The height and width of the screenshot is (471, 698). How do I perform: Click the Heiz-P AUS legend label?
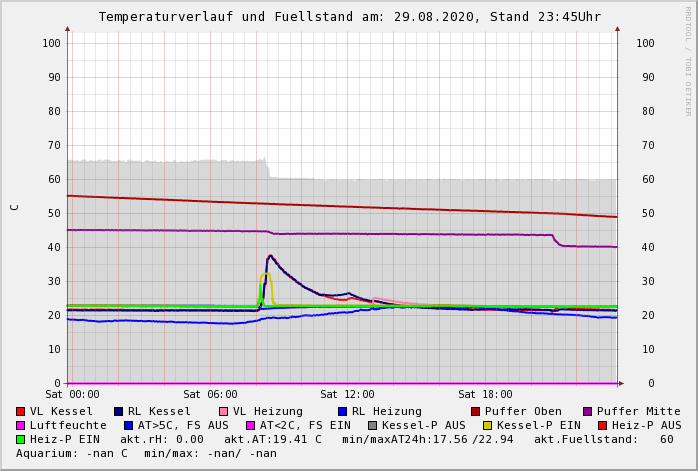tap(646, 425)
